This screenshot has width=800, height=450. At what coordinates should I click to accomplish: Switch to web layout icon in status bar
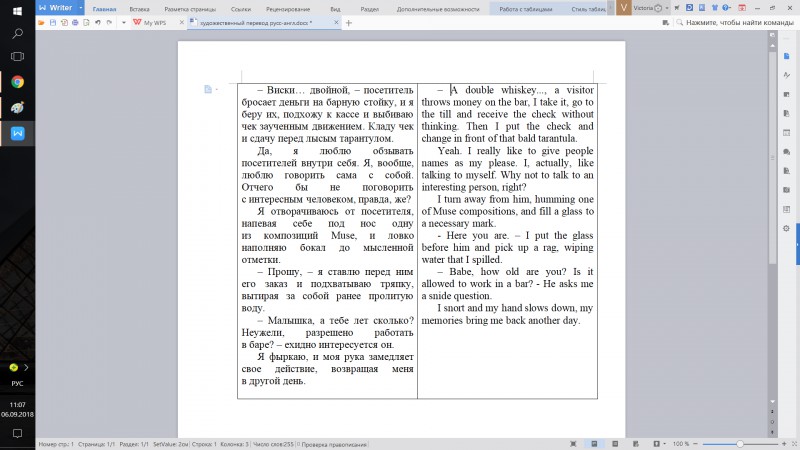[636, 444]
